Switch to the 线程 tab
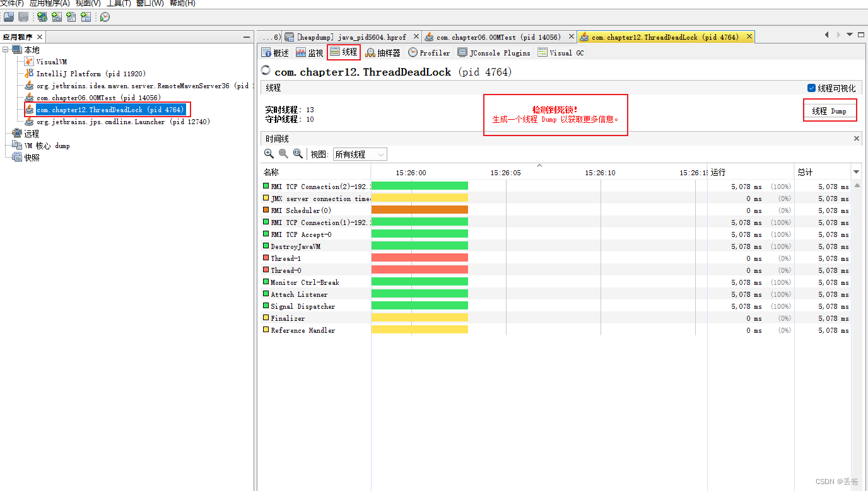 344,52
